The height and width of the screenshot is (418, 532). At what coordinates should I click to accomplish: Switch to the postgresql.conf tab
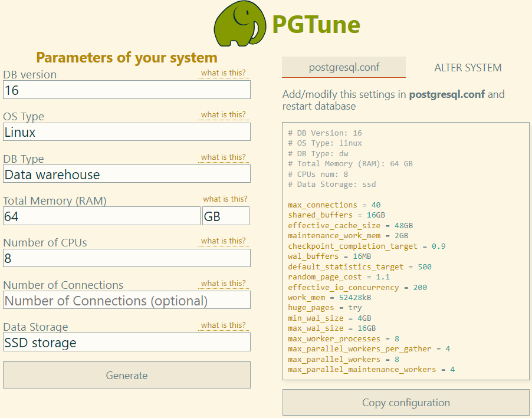(344, 67)
